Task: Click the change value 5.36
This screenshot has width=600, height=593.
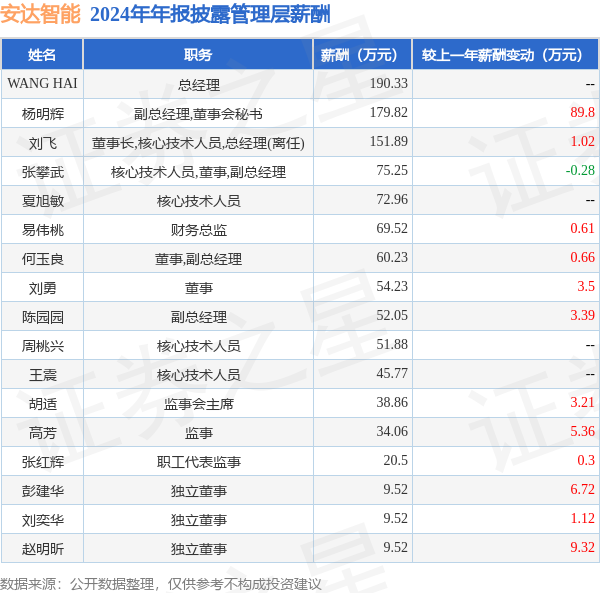Action: tap(582, 432)
